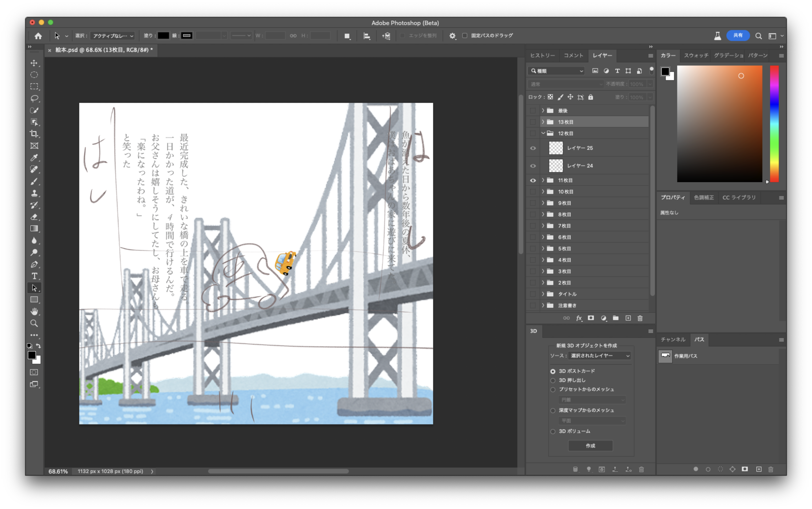Select the Horizontal Type tool
The image size is (812, 509).
(x=34, y=276)
